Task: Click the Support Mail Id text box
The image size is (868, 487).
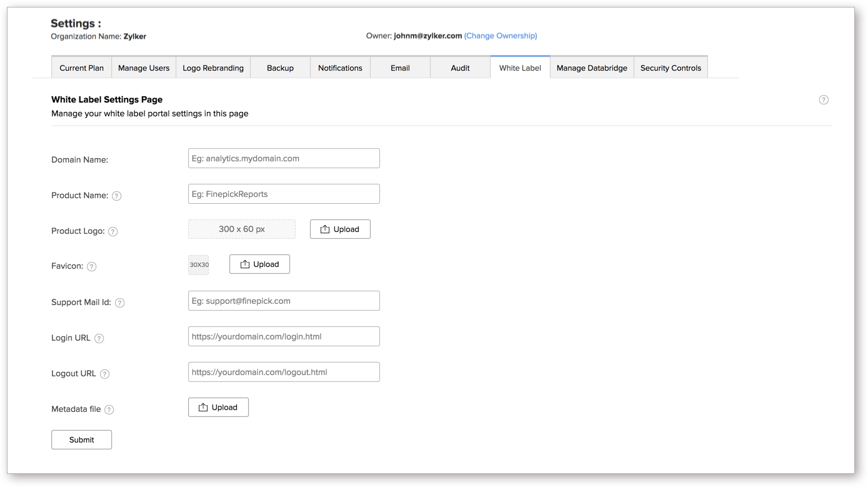Action: tap(284, 301)
